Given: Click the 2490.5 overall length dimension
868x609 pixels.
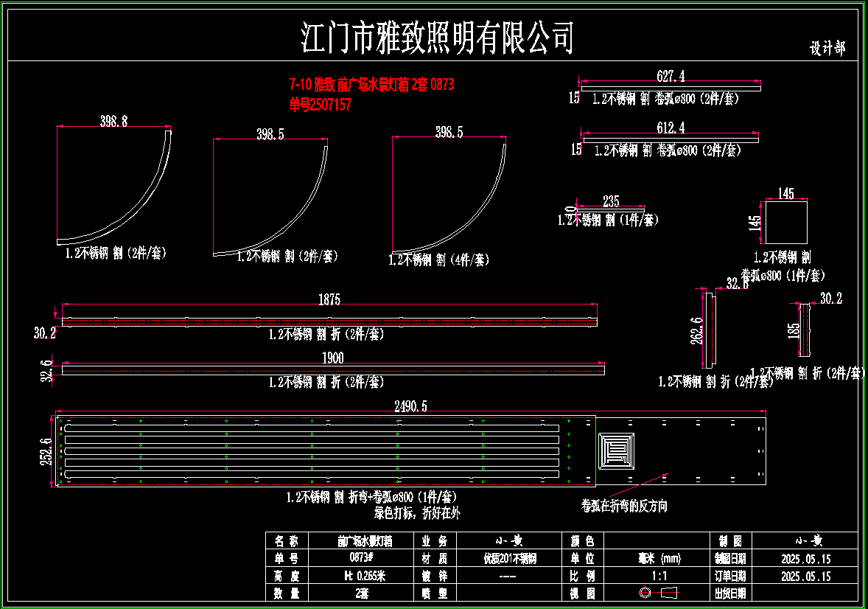Looking at the screenshot, I should pos(411,406).
